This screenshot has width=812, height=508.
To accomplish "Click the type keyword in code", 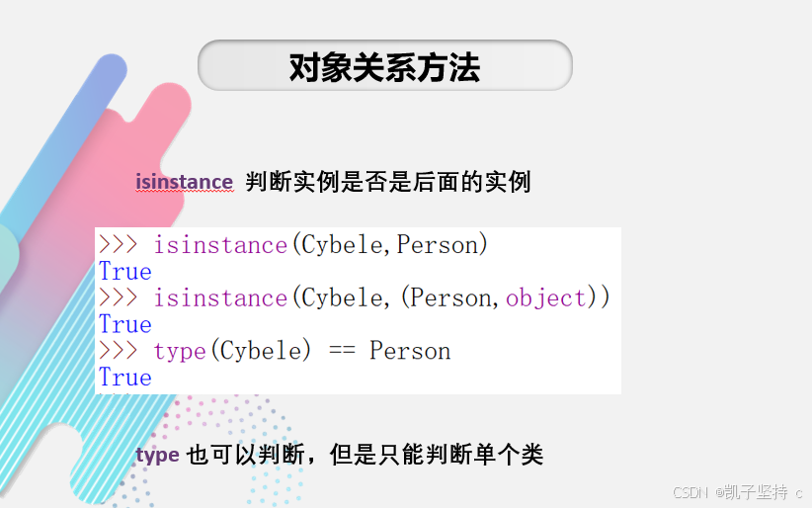I will point(180,352).
